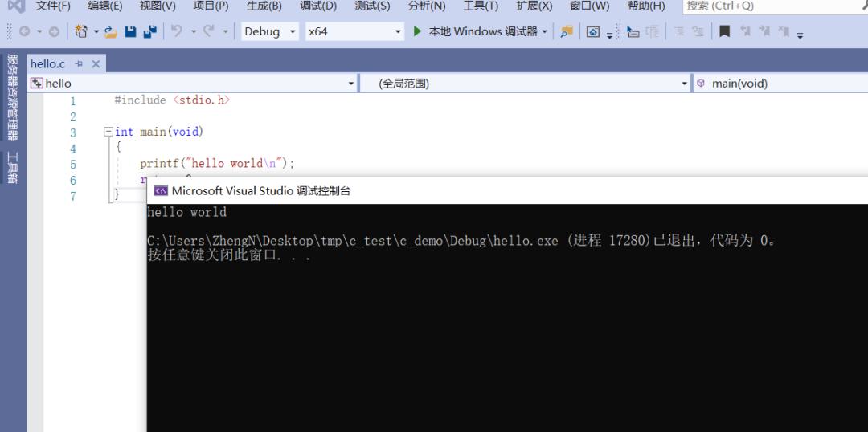The image size is (868, 432).
Task: Open the New Project dropdown arrow
Action: 96,31
